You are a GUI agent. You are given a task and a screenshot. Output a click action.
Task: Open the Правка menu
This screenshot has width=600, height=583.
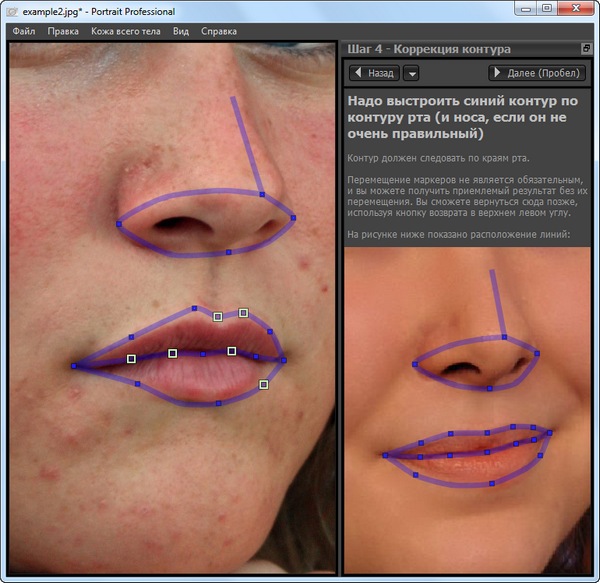pyautogui.click(x=63, y=31)
